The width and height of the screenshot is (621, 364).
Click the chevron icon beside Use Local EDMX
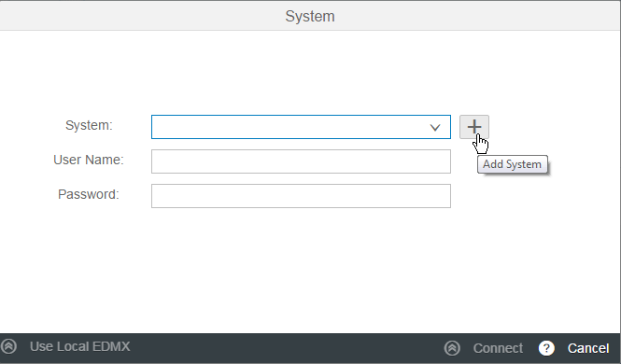pyautogui.click(x=8, y=346)
